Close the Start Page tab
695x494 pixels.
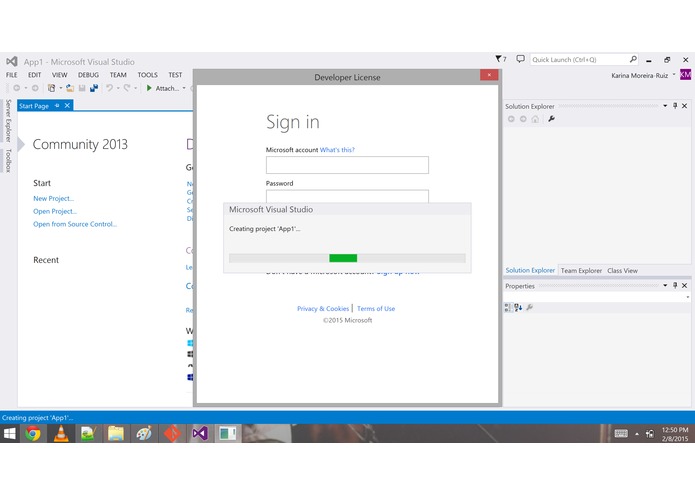pyautogui.click(x=67, y=105)
